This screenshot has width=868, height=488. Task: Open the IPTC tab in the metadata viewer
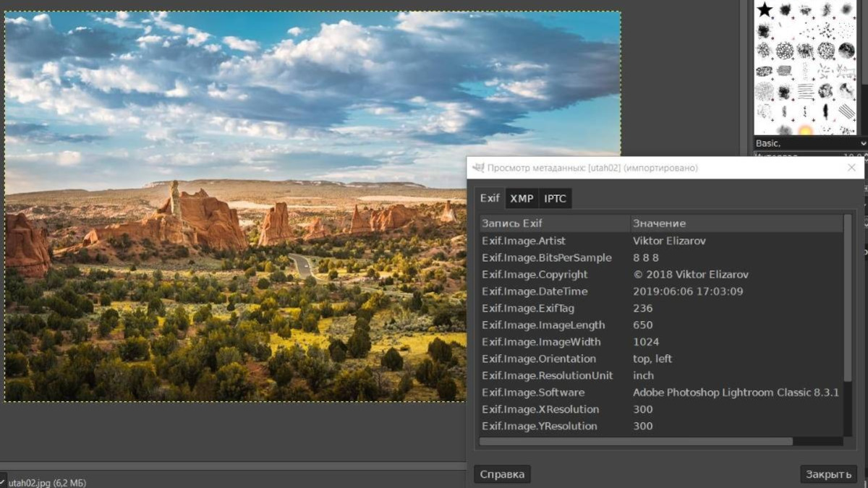click(x=556, y=198)
